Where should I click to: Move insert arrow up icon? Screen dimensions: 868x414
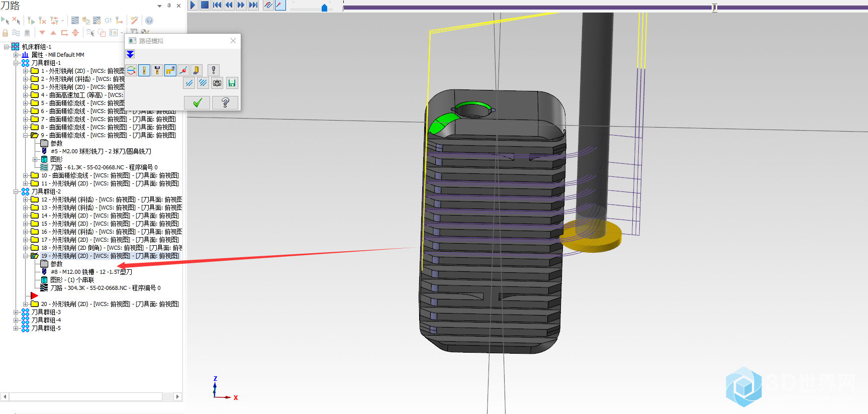coord(53,33)
